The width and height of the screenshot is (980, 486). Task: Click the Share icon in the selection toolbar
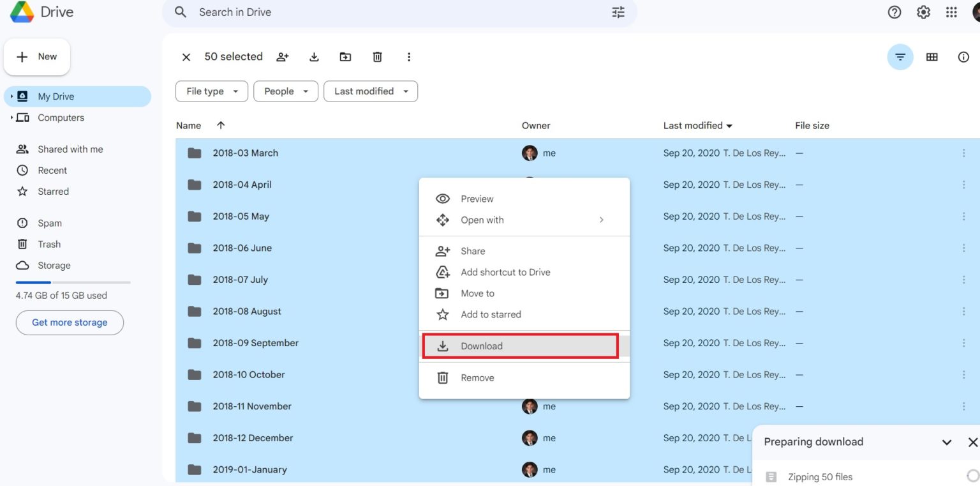(x=282, y=57)
